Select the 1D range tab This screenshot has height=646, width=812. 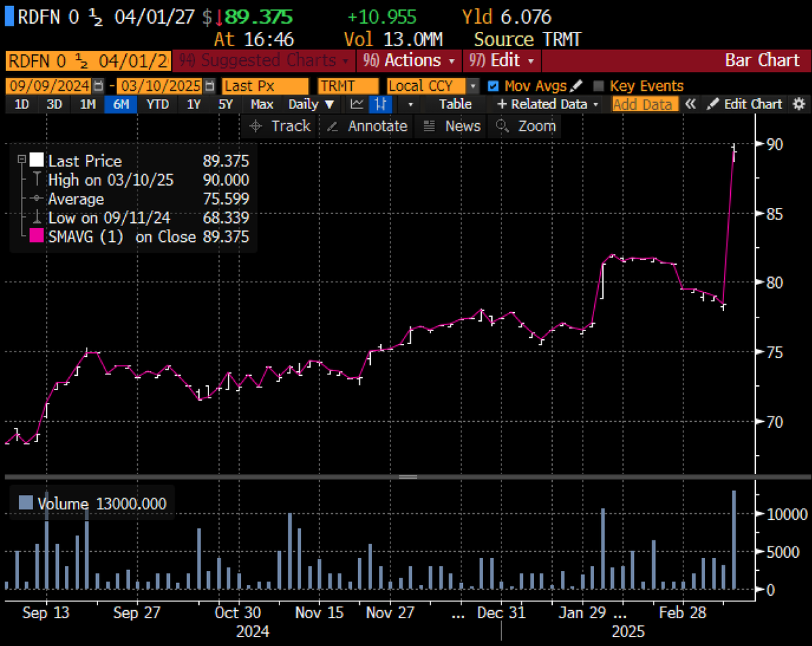[x=22, y=104]
